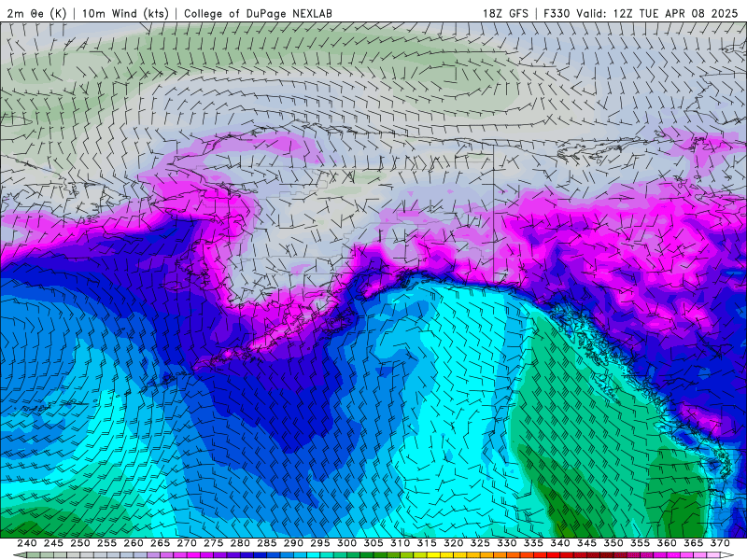Select the 335 colorbar label
This screenshot has height=560, width=747.
[x=533, y=543]
